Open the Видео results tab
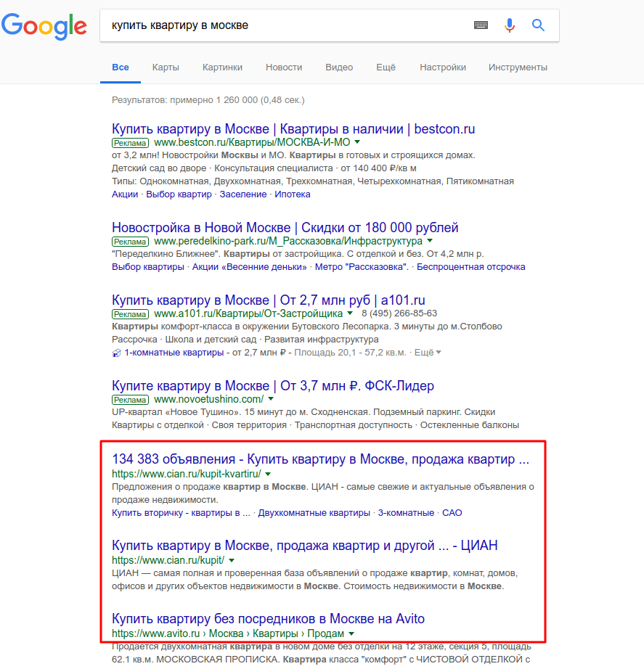 (x=338, y=67)
